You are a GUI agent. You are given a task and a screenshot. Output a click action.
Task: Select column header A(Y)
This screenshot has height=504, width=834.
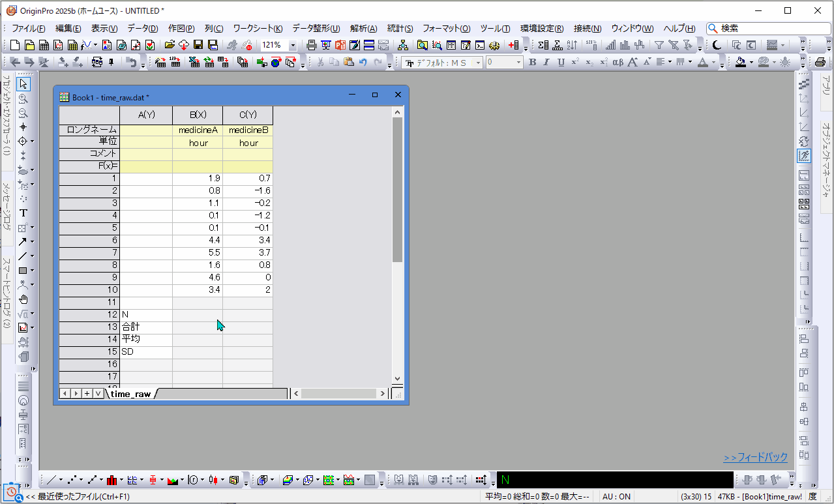(146, 115)
